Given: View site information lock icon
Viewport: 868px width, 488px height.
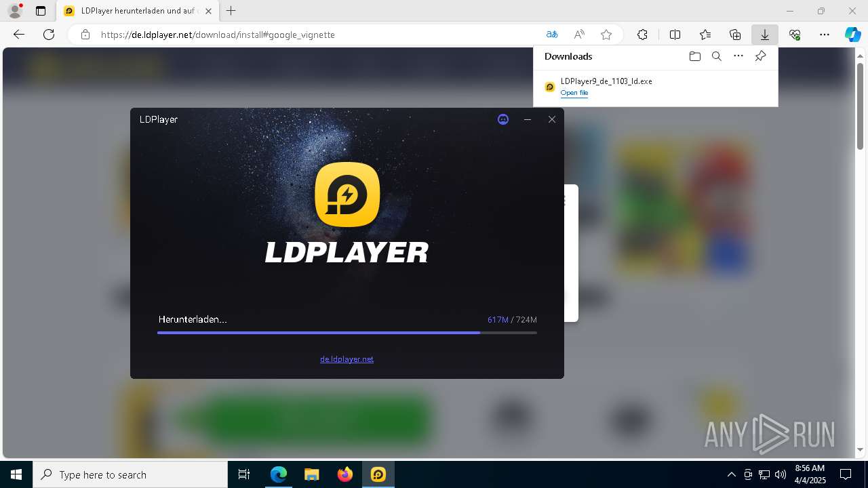Looking at the screenshot, I should click(85, 35).
